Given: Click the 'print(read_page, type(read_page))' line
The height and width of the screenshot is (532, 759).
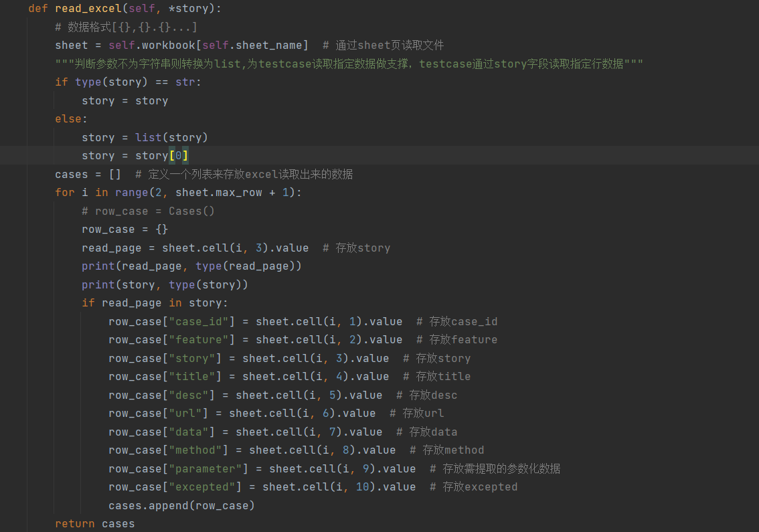Looking at the screenshot, I should [x=191, y=266].
